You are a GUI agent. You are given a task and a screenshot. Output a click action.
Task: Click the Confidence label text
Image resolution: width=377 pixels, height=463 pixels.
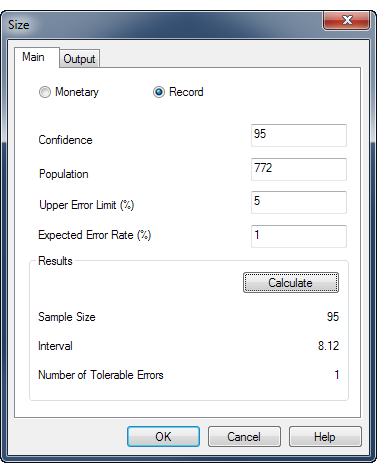[65, 140]
